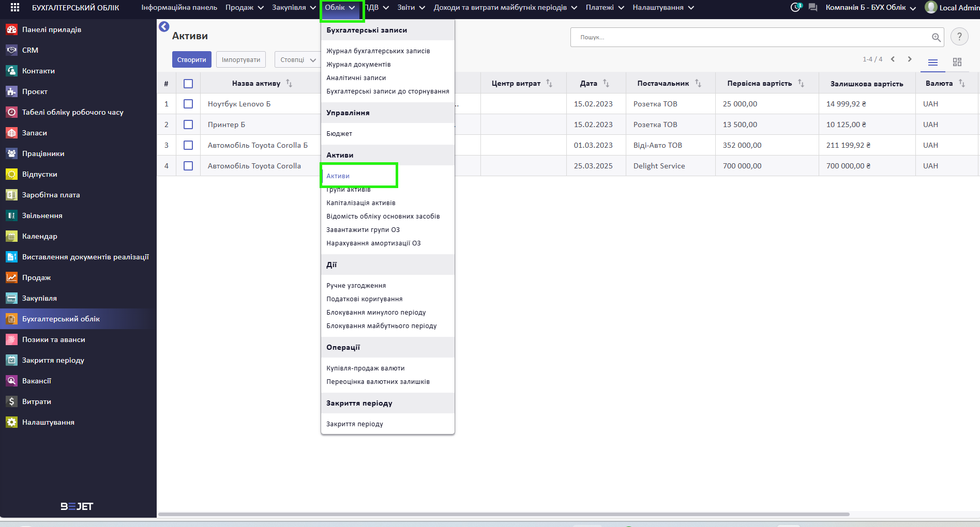Open the Звільнення sidebar icon
This screenshot has height=527, width=980.
(11, 215)
